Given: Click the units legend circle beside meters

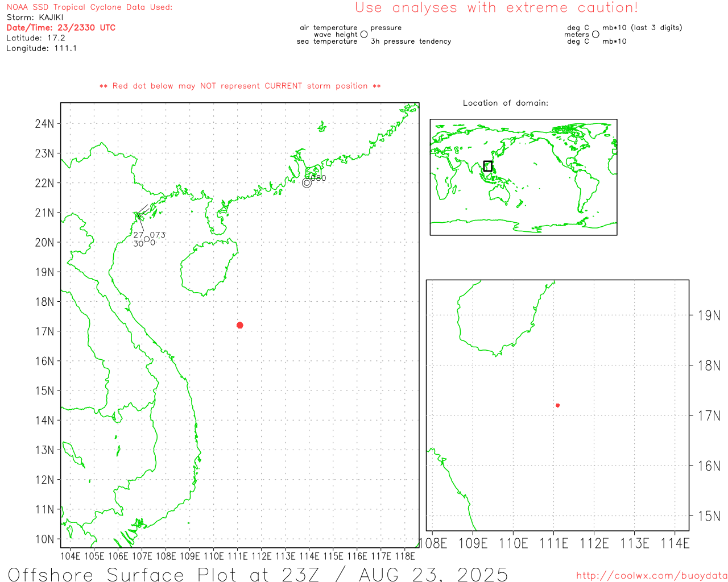Looking at the screenshot, I should pos(595,35).
